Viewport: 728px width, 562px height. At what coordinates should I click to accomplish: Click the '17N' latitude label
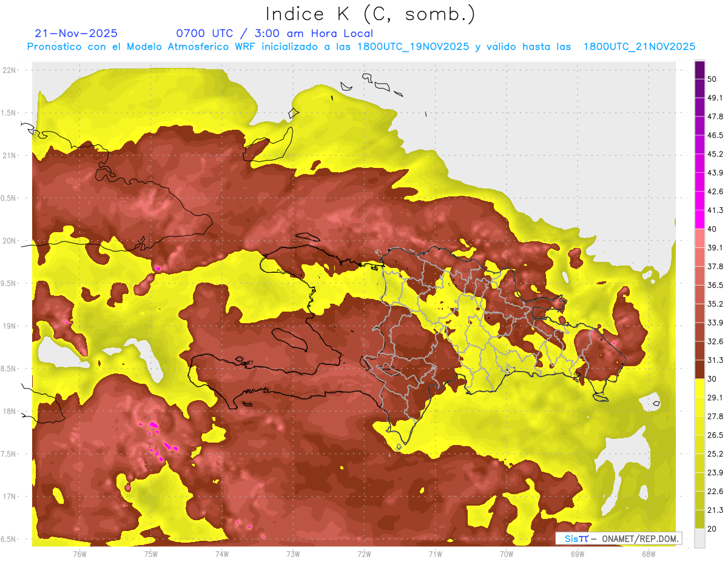[x=10, y=497]
